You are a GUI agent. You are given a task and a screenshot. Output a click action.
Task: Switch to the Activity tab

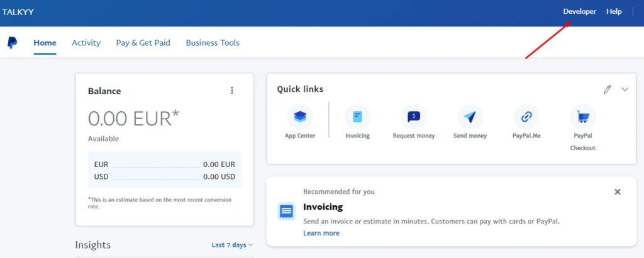(86, 43)
